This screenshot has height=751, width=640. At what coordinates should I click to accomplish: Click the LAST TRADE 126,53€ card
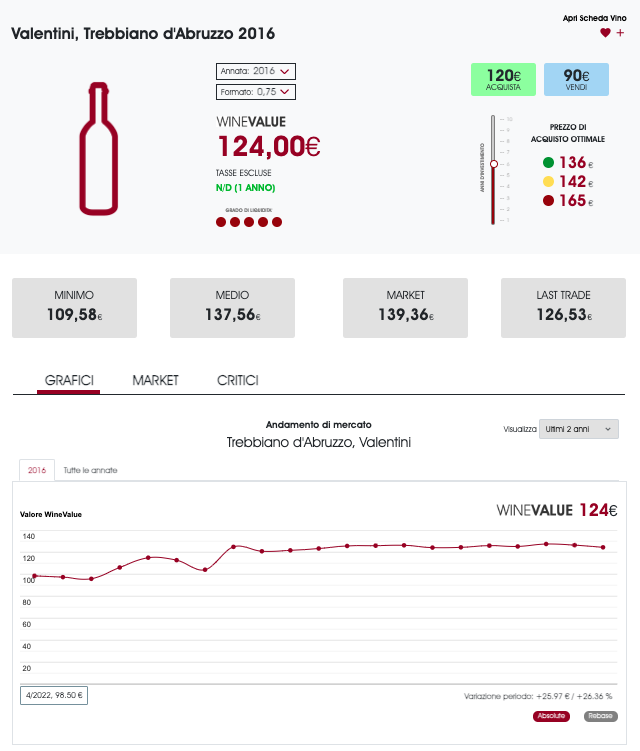click(x=563, y=308)
